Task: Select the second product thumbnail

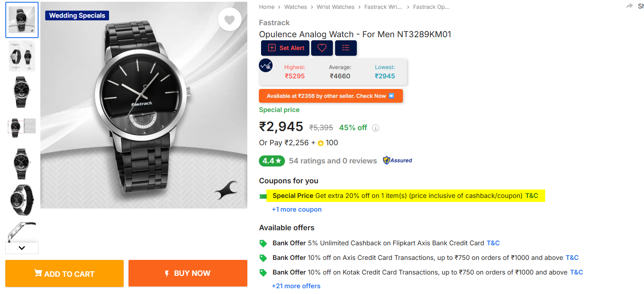Action: point(22,56)
